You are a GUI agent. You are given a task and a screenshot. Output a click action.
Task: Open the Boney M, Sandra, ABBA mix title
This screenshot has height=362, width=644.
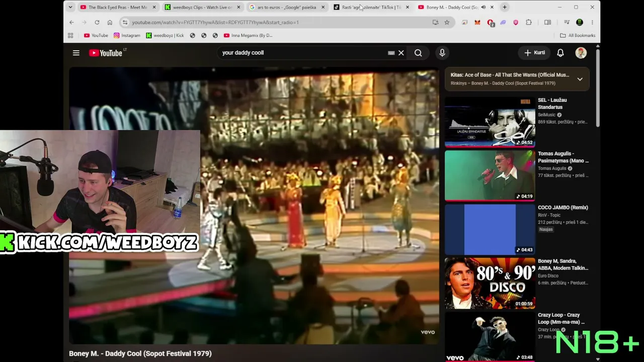coord(563,264)
